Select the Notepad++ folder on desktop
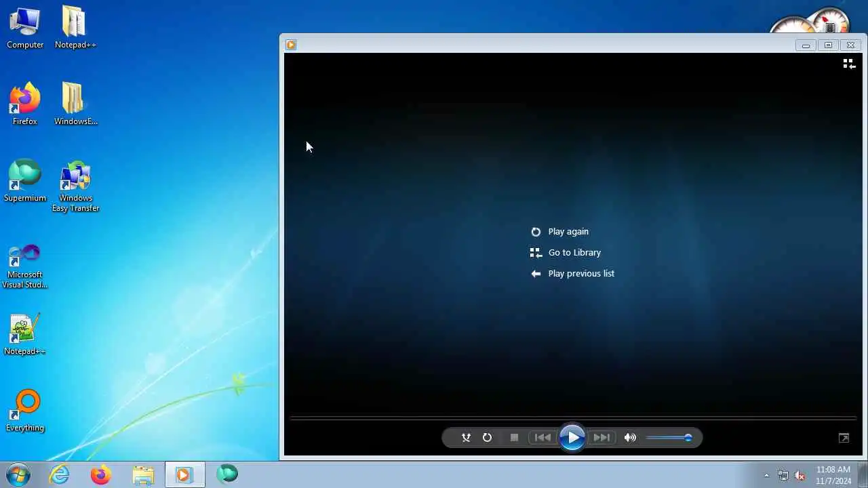Viewport: 868px width, 488px height. coord(75,28)
